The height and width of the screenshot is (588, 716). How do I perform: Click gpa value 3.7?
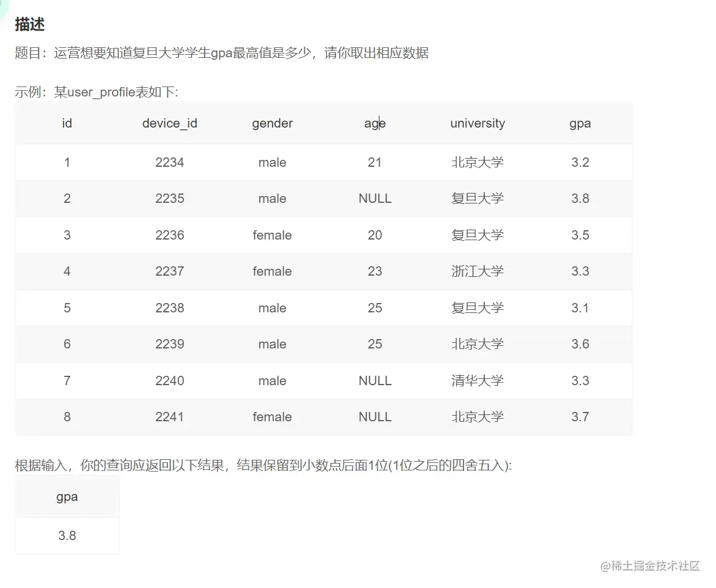click(580, 417)
